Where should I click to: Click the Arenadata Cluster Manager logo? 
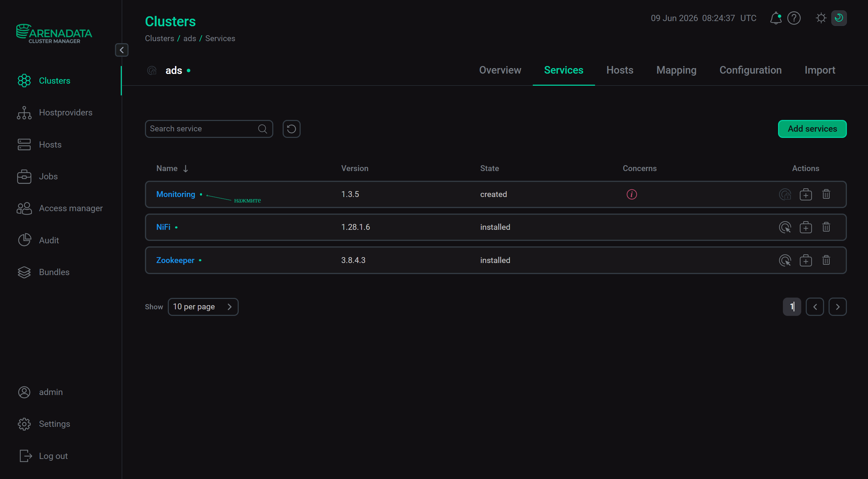(54, 34)
